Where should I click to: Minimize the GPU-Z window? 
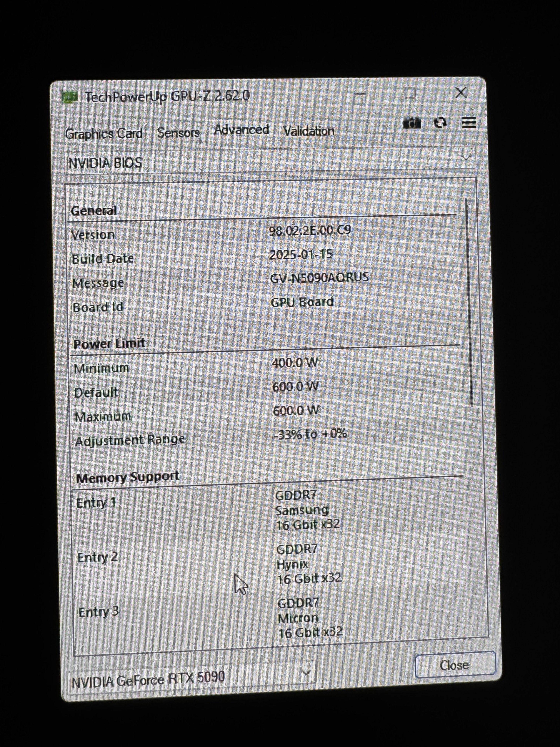361,94
